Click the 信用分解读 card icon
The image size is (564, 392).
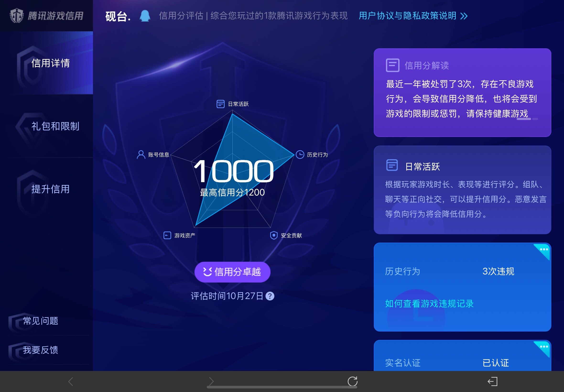393,65
